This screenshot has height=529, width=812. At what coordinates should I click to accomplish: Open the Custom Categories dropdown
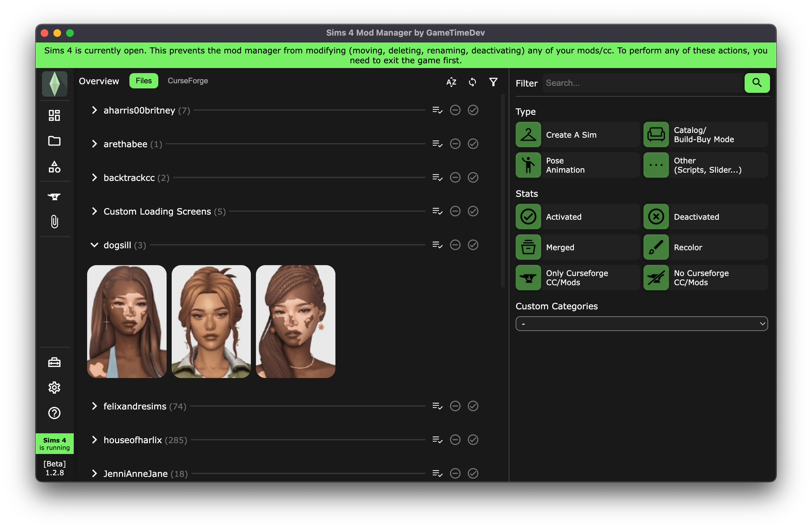[642, 324]
